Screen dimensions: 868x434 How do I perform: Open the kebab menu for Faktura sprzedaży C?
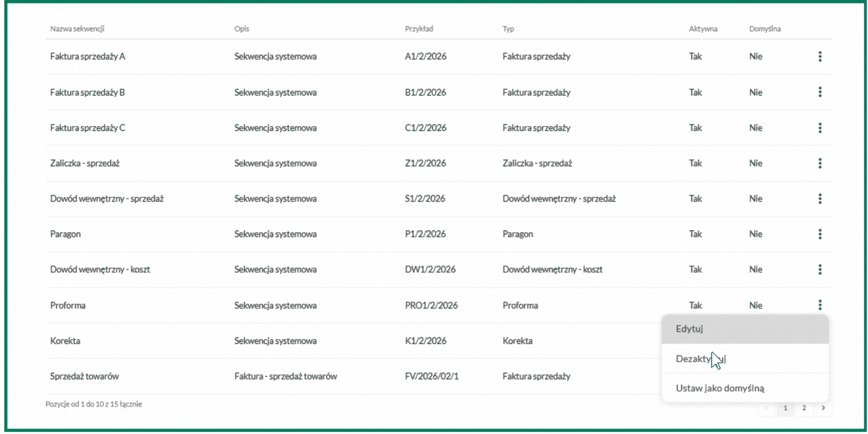tap(820, 128)
